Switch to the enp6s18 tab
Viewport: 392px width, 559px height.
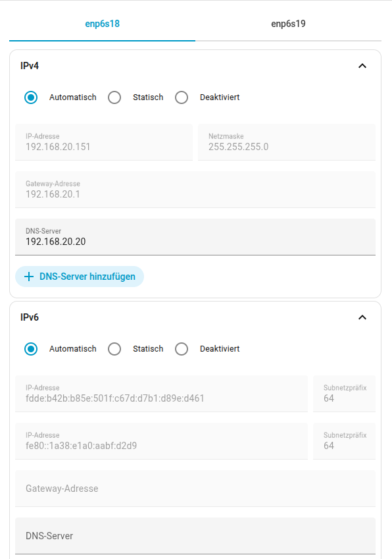[x=102, y=24]
